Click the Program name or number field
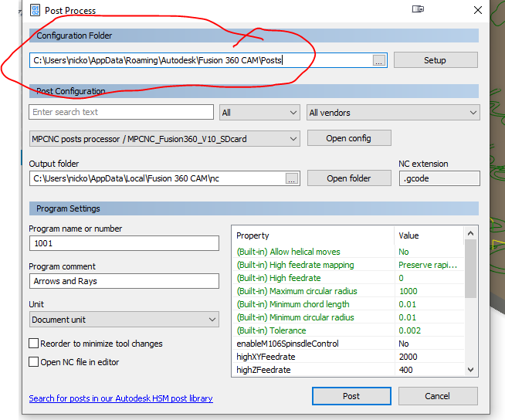The width and height of the screenshot is (505, 420). tap(124, 243)
